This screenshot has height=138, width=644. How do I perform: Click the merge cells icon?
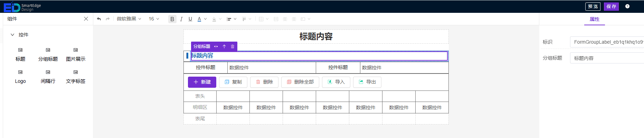[x=276, y=19]
